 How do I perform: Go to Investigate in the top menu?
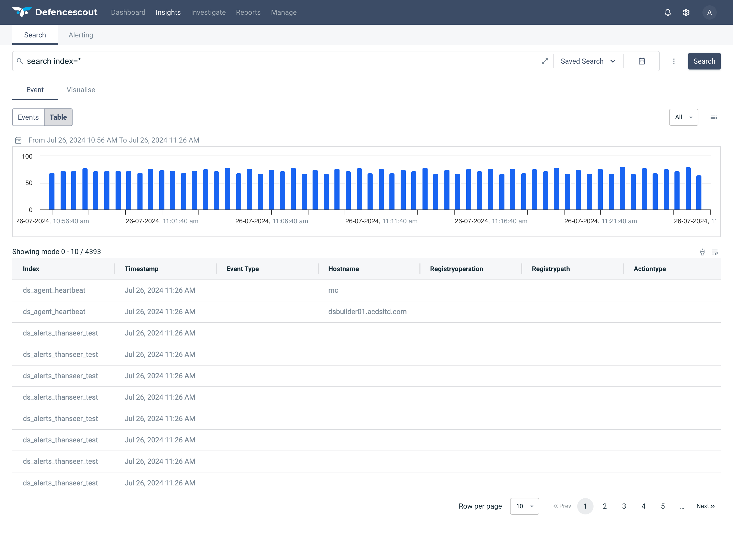click(208, 12)
